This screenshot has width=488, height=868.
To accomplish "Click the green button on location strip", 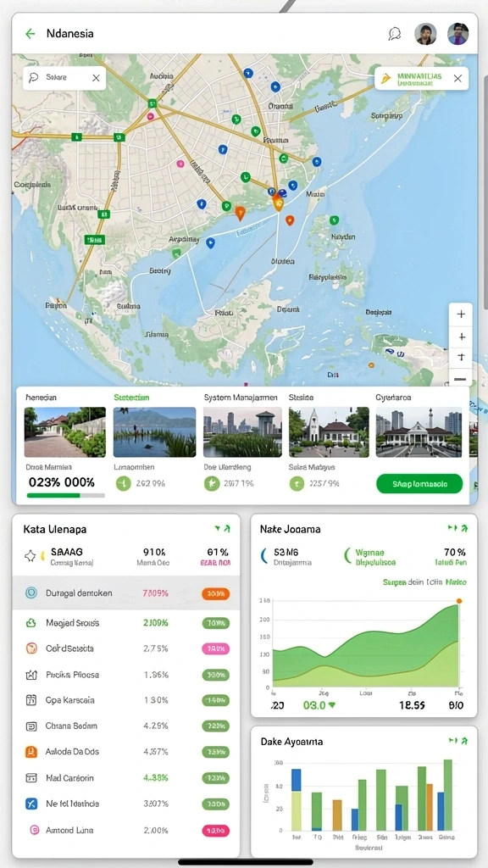I will click(419, 483).
